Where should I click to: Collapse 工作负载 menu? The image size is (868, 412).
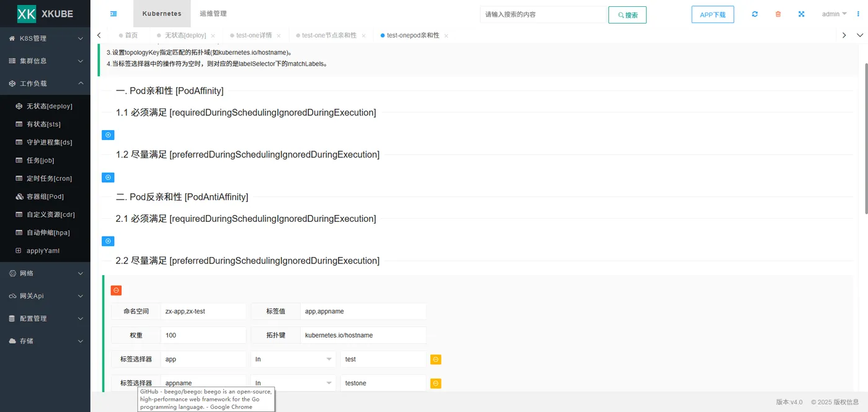[x=45, y=83]
